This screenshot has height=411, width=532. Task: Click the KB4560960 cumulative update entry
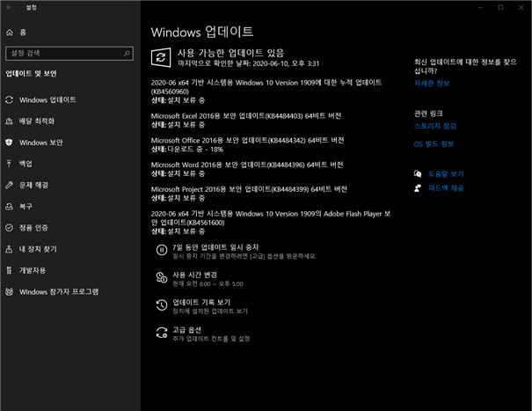coord(266,87)
